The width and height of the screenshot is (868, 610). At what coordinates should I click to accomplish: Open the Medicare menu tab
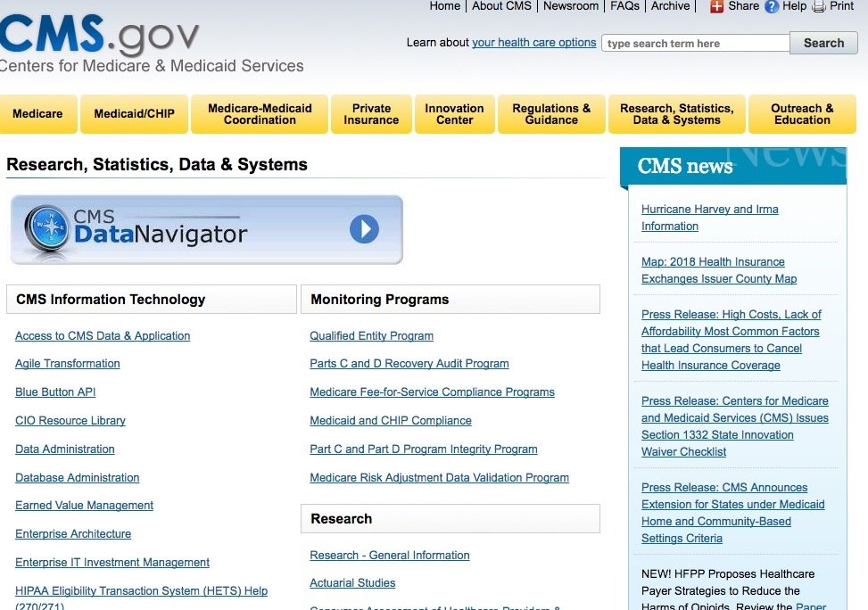click(37, 114)
